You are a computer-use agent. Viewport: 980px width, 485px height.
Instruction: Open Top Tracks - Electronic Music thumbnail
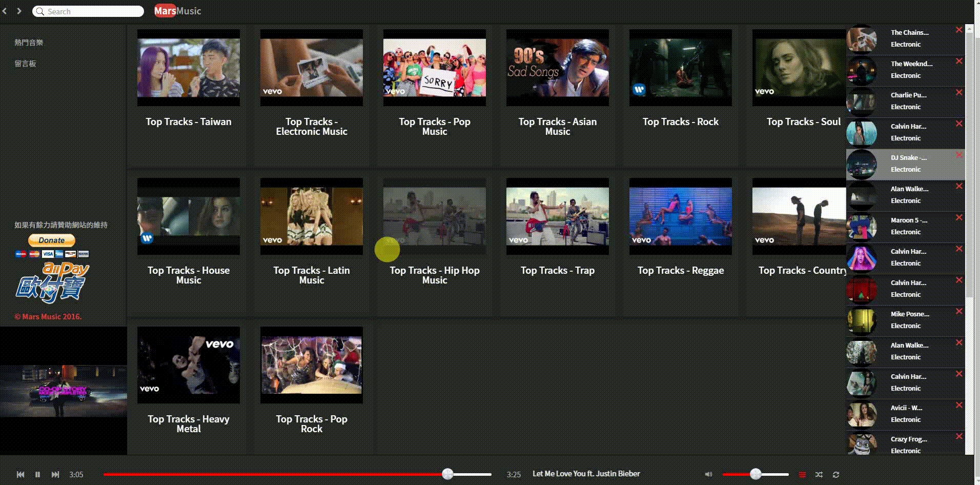click(x=312, y=68)
